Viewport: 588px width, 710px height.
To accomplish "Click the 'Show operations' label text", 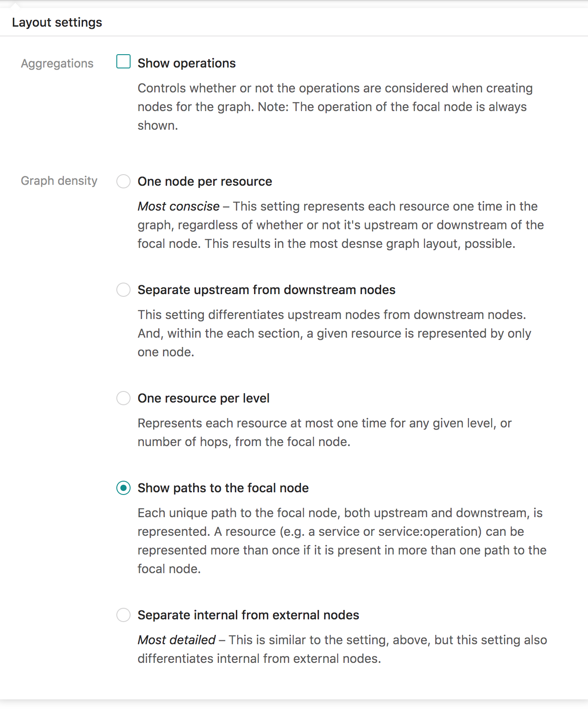I will pos(187,63).
